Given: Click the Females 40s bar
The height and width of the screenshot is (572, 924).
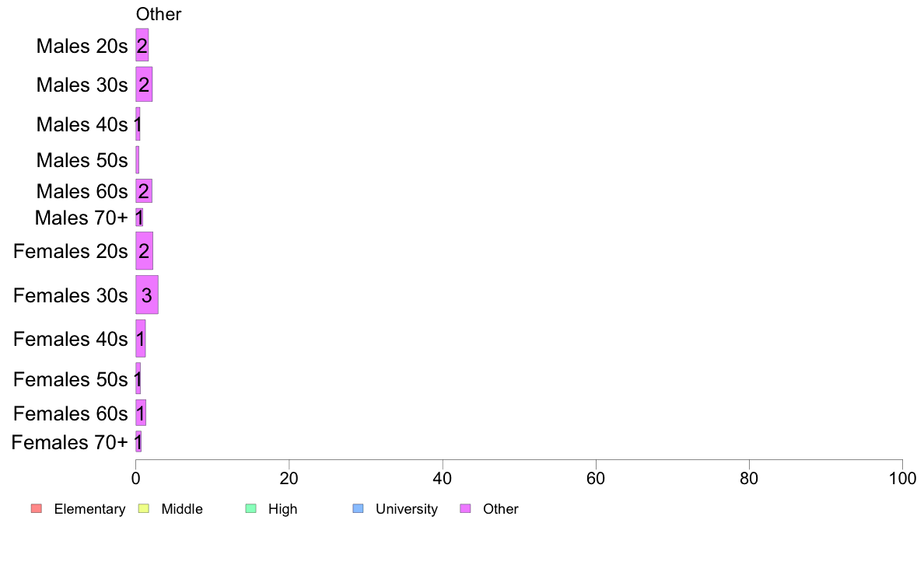Looking at the screenshot, I should click(x=140, y=339).
